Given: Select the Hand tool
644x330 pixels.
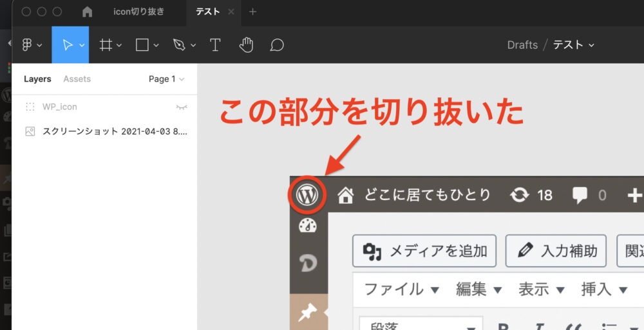Looking at the screenshot, I should pos(247,45).
